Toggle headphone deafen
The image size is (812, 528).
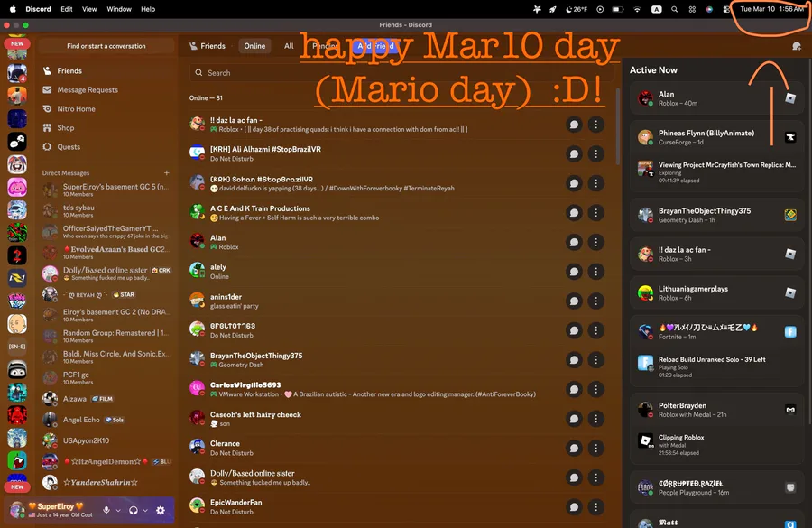134,510
